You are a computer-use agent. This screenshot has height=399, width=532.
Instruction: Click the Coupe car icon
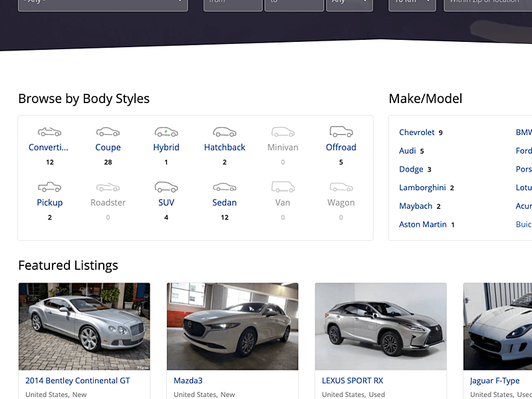click(108, 132)
